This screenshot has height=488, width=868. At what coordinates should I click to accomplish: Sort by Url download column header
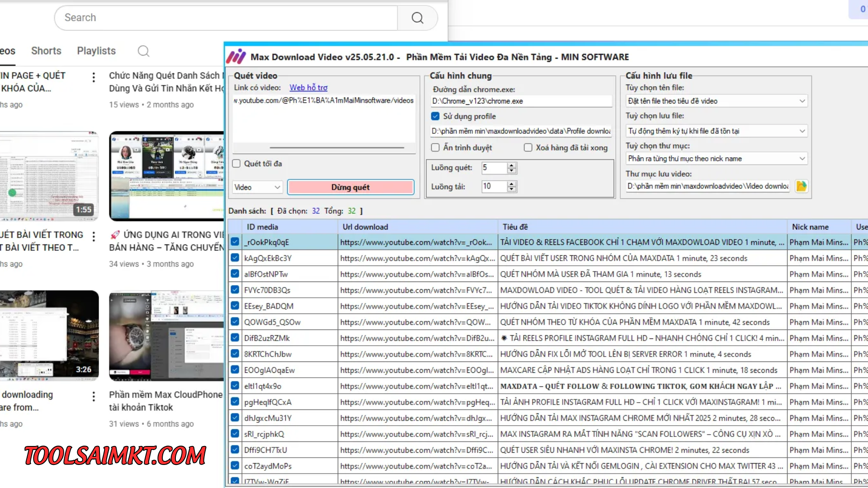418,227
